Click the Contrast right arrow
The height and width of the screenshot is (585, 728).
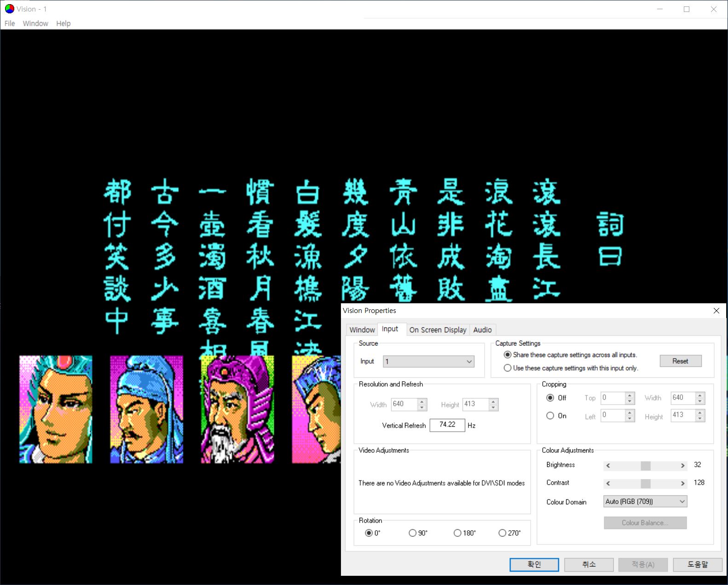click(x=682, y=483)
